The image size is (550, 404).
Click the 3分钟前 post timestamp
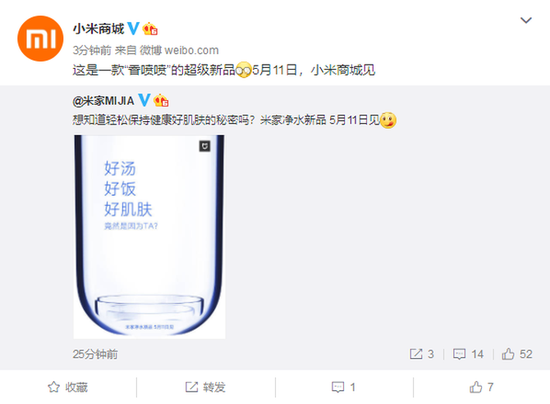[x=92, y=50]
